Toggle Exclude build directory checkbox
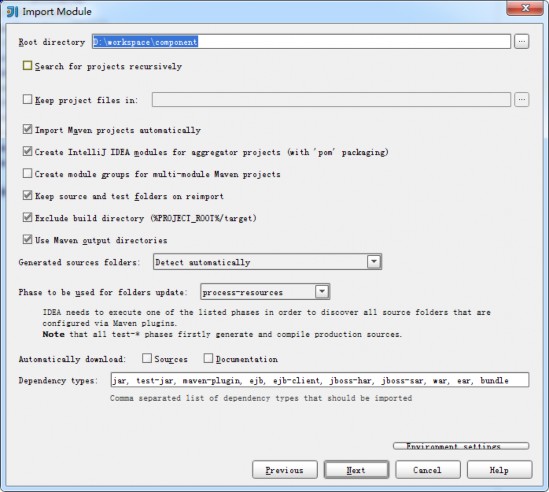 [x=27, y=217]
